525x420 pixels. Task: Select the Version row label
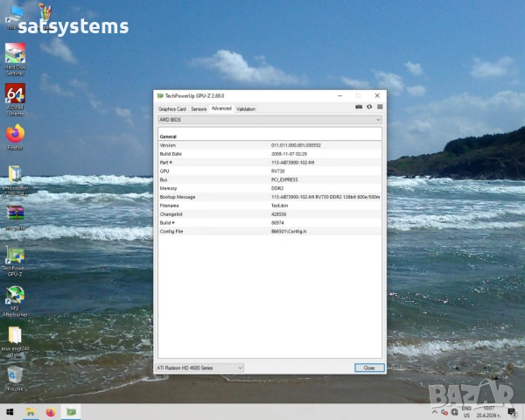tap(168, 145)
